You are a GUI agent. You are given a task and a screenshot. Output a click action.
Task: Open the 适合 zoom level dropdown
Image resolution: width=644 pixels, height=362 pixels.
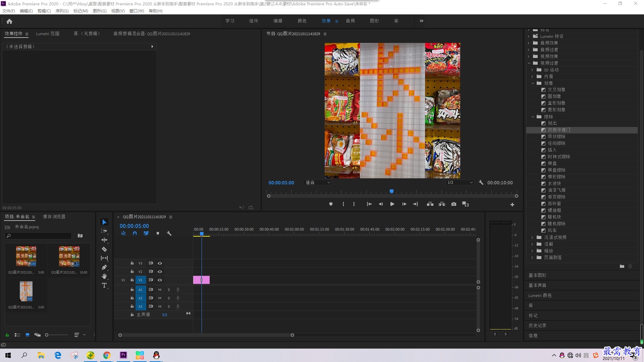317,183
